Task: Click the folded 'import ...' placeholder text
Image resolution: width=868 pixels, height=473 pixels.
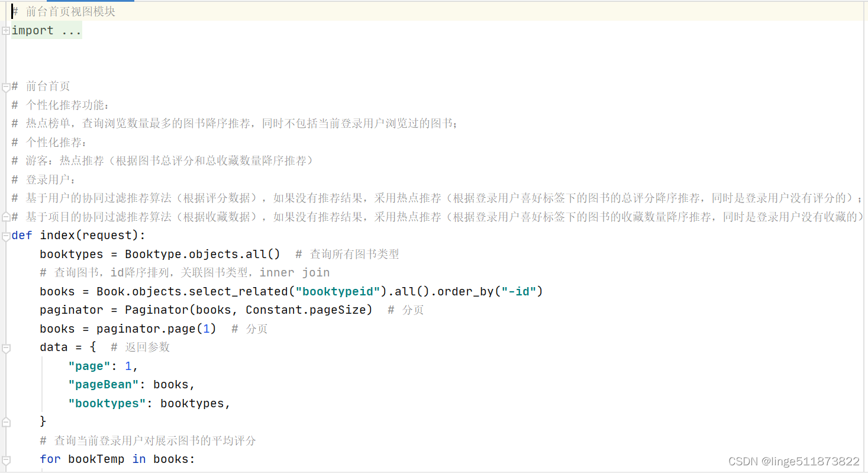Action: point(47,30)
